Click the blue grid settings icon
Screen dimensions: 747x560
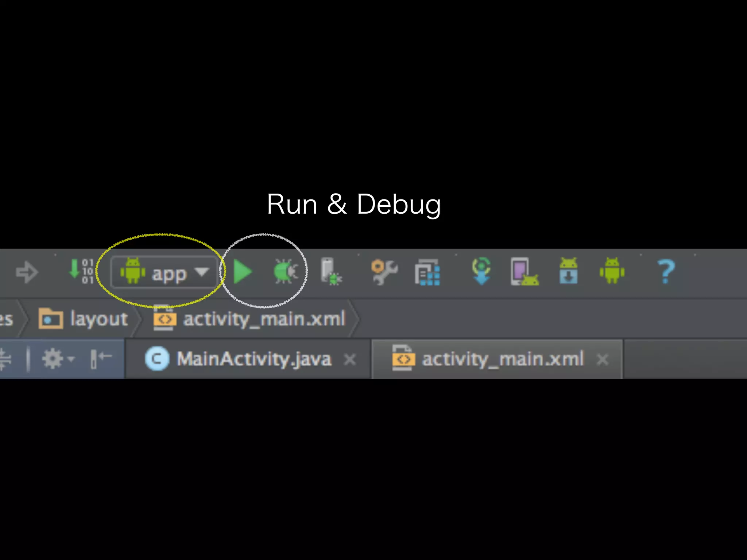(x=427, y=272)
